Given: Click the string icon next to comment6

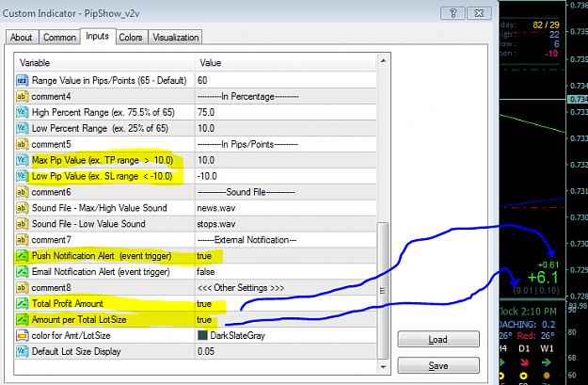Looking at the screenshot, I should point(23,192).
